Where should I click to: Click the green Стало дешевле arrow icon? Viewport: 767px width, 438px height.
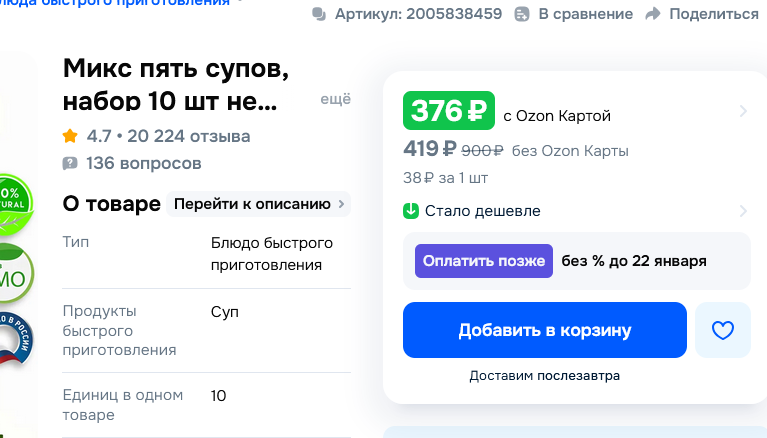(x=410, y=211)
